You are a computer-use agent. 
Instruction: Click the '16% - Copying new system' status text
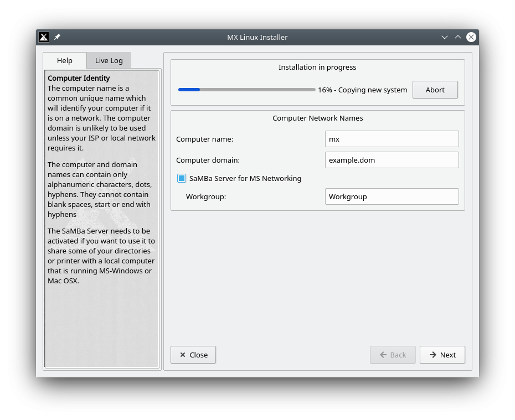tap(362, 90)
